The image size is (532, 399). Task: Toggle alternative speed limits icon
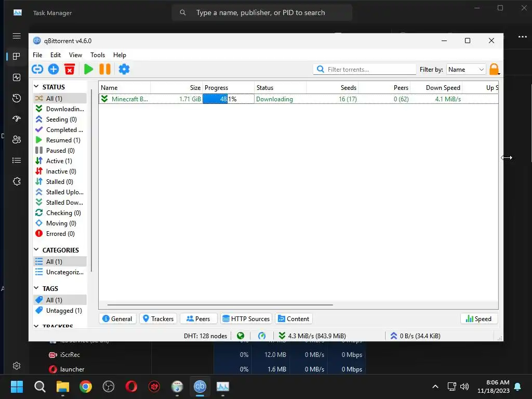[262, 336]
